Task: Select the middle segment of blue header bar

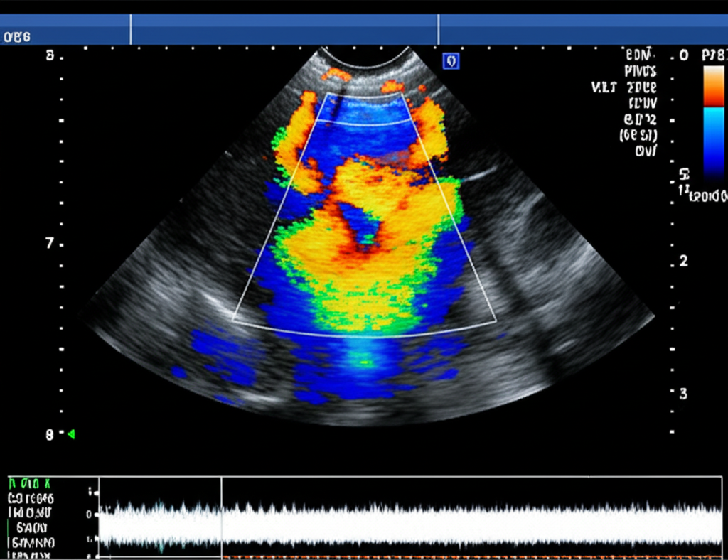Action: coord(284,30)
